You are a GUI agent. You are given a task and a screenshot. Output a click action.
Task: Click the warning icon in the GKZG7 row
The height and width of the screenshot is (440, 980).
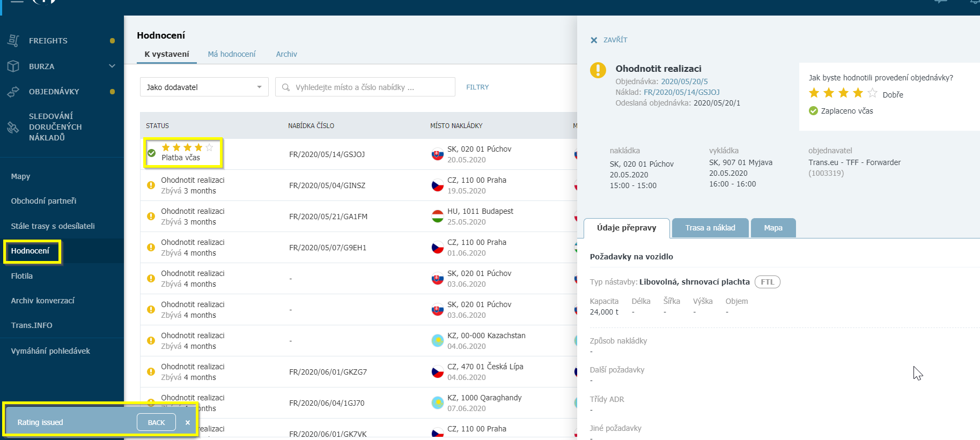(151, 372)
